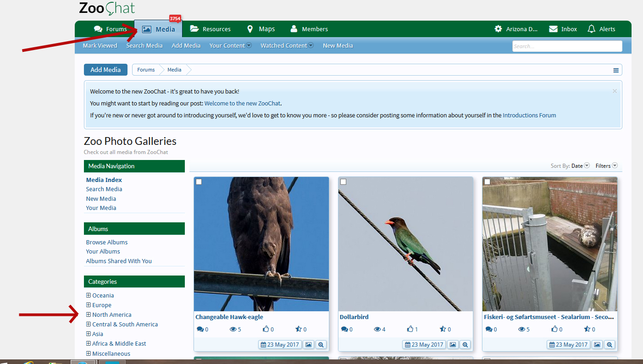The image size is (643, 364).
Task: Click the image icon under Changeable Hawk-eagle
Action: pos(309,345)
